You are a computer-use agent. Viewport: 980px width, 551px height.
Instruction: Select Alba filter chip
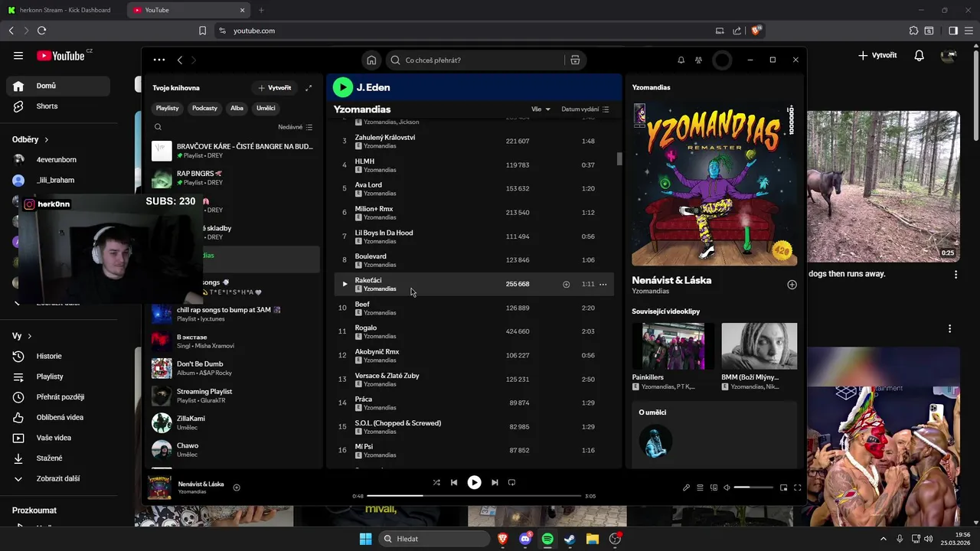point(237,108)
